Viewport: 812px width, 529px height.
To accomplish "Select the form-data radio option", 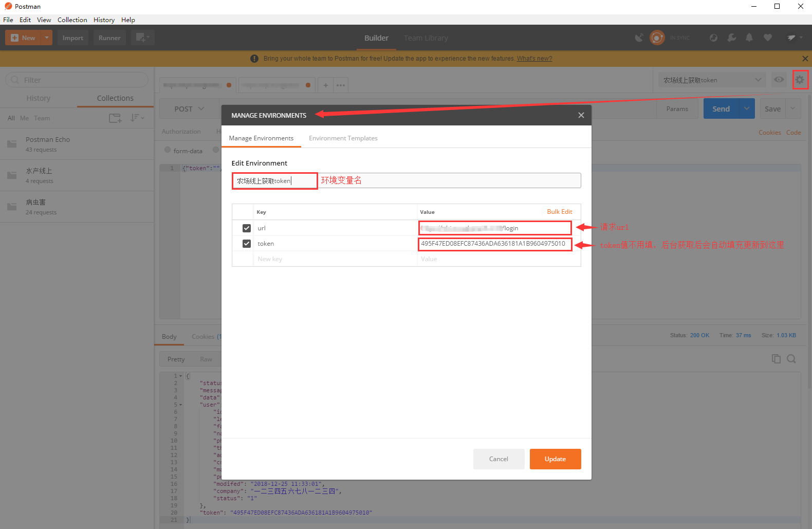I will (x=168, y=150).
